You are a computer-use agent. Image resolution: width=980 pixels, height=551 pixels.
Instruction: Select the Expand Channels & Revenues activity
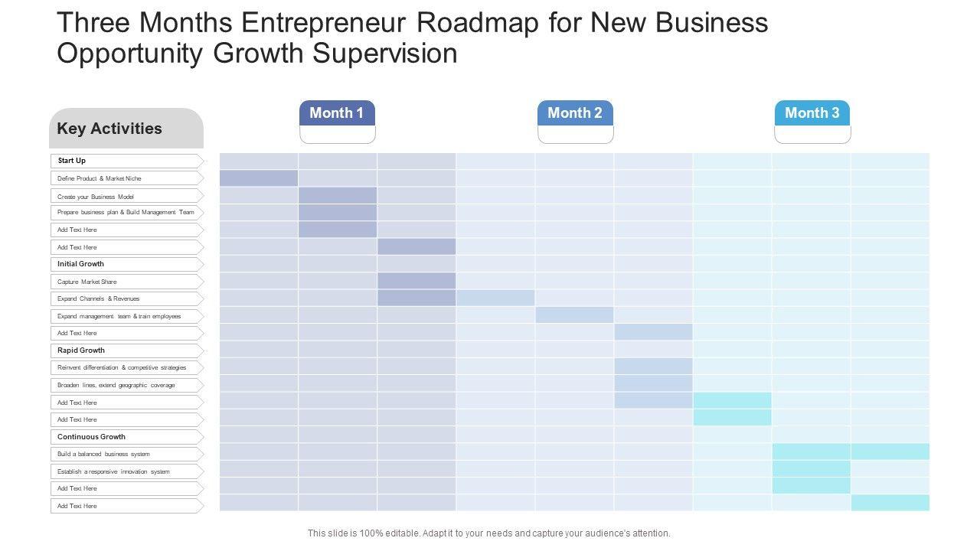coord(99,298)
